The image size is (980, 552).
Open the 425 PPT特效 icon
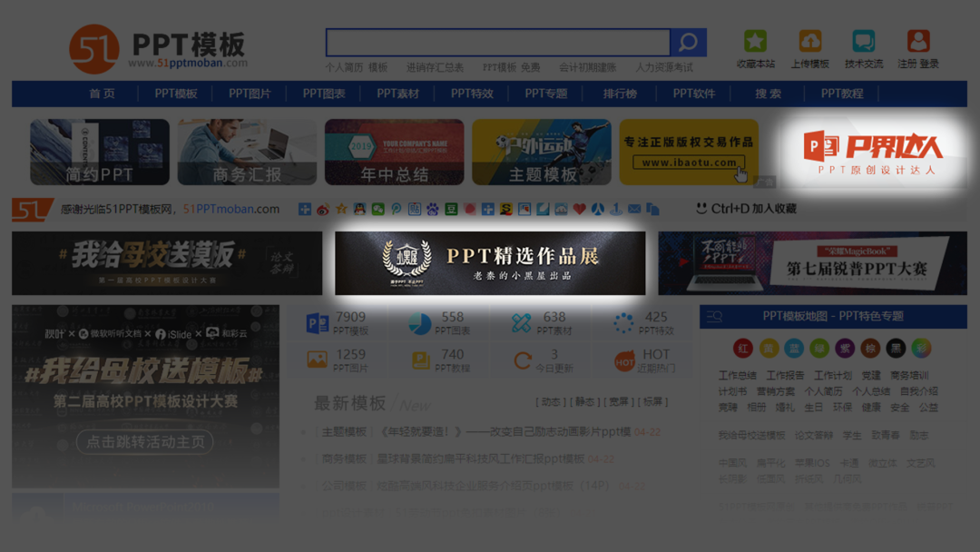pyautogui.click(x=623, y=323)
